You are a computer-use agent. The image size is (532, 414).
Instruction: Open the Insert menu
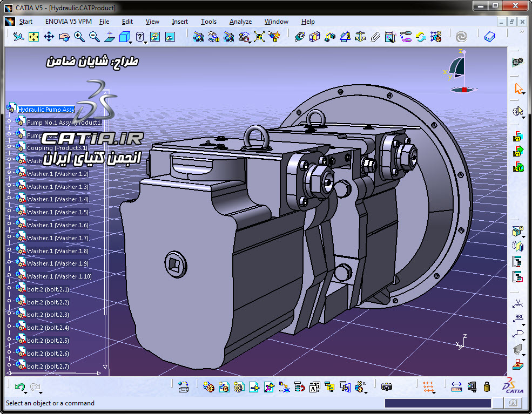tap(179, 22)
